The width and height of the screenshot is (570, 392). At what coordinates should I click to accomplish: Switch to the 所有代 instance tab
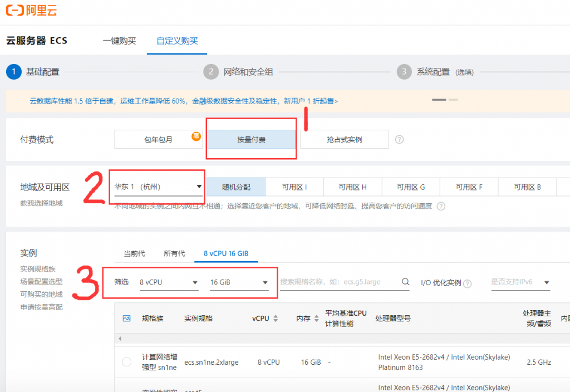tap(174, 253)
